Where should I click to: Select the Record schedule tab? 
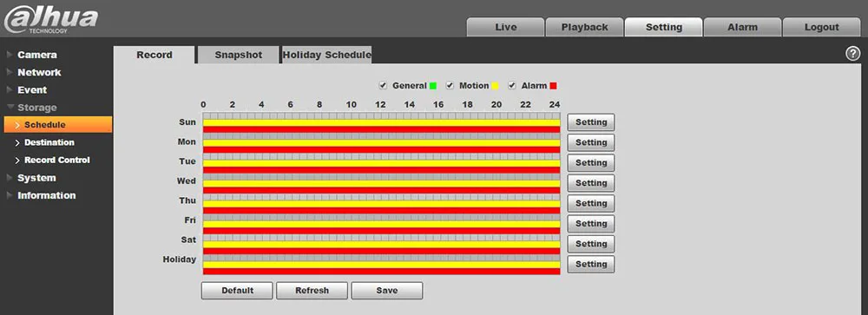point(155,55)
